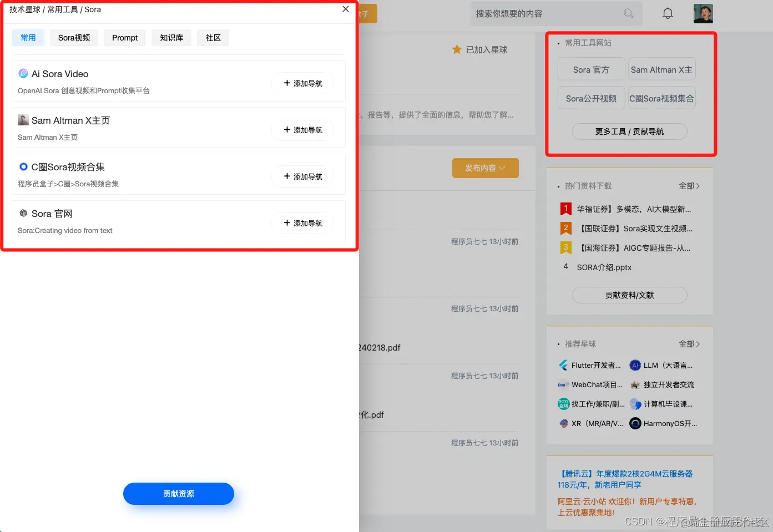Open 腾讯云 年度爆款云服务器 ad link
The image size is (773, 532).
(x=625, y=479)
